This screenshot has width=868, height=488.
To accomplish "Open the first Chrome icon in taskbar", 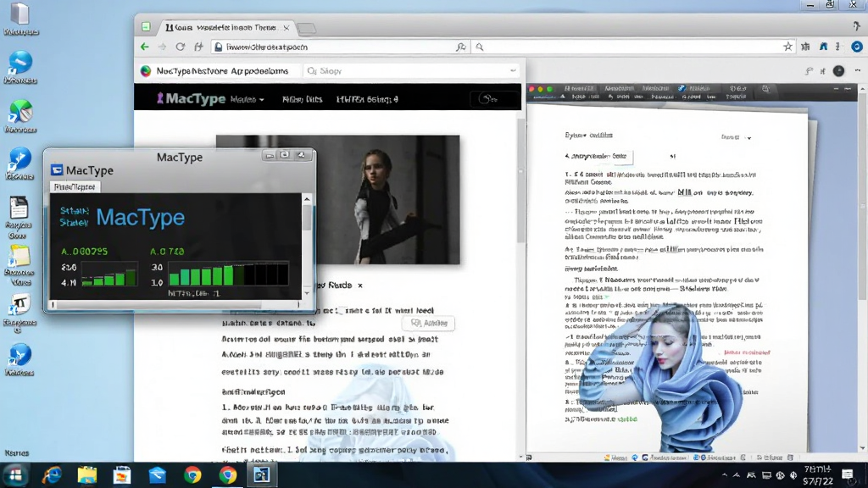I will click(x=192, y=474).
